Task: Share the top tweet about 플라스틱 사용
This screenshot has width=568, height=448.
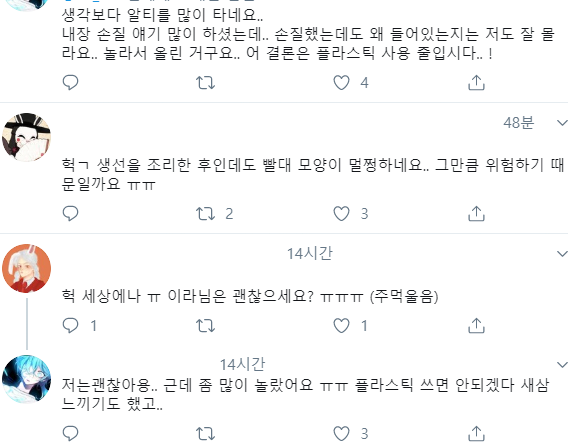Action: 476,83
